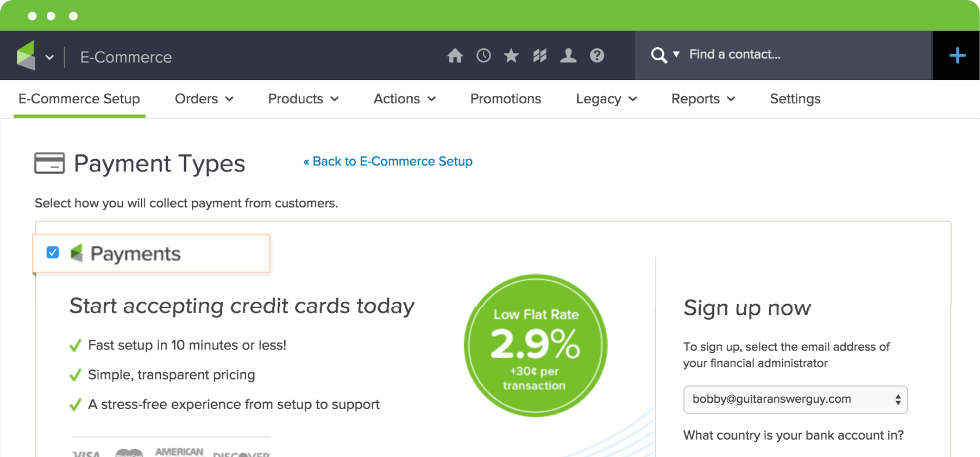
Task: Click Back to E-Commerce Setup link
Action: tap(388, 161)
